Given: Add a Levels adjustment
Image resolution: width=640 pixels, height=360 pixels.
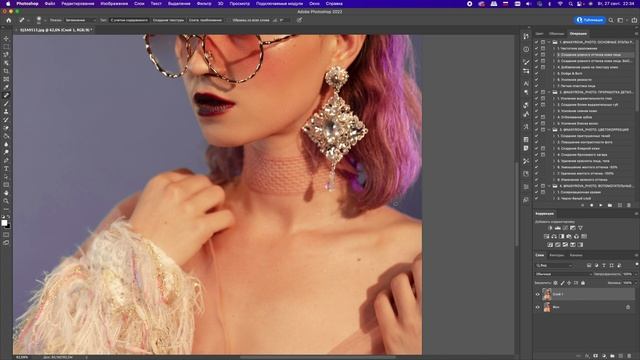Looking at the screenshot, I should [x=558, y=228].
